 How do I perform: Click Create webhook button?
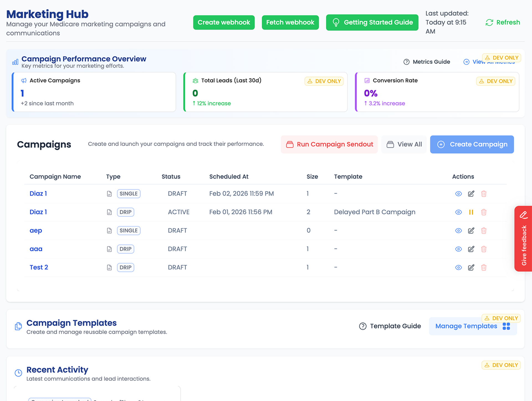[x=224, y=22]
